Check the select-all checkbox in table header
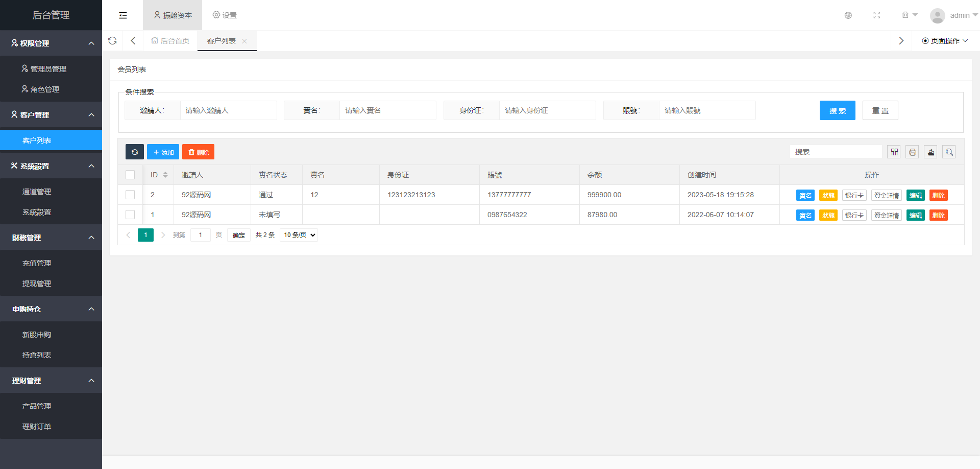This screenshot has width=980, height=469. point(130,175)
